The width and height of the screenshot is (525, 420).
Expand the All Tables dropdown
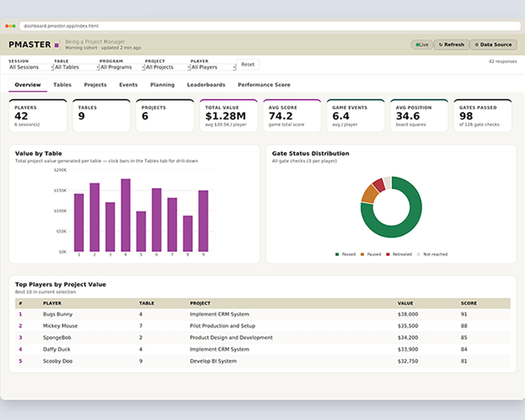tap(76, 67)
